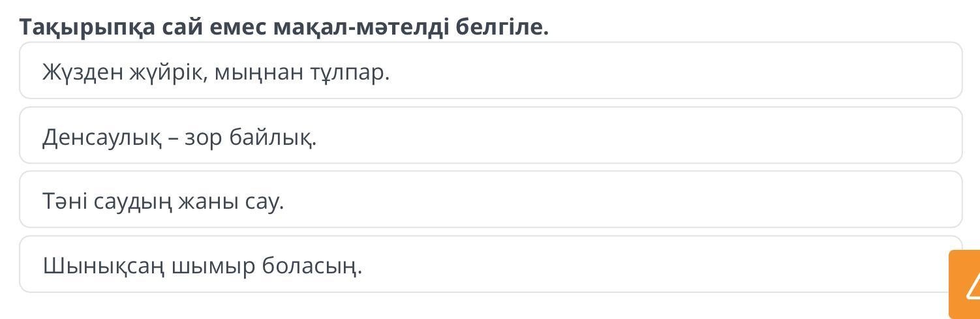This screenshot has width=980, height=319.
Task: Click the word "Жүзден" in the first answer
Action: point(83,72)
